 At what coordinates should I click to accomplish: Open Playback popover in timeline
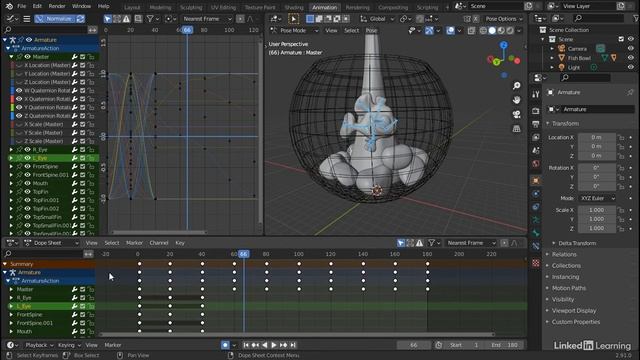(x=39, y=345)
